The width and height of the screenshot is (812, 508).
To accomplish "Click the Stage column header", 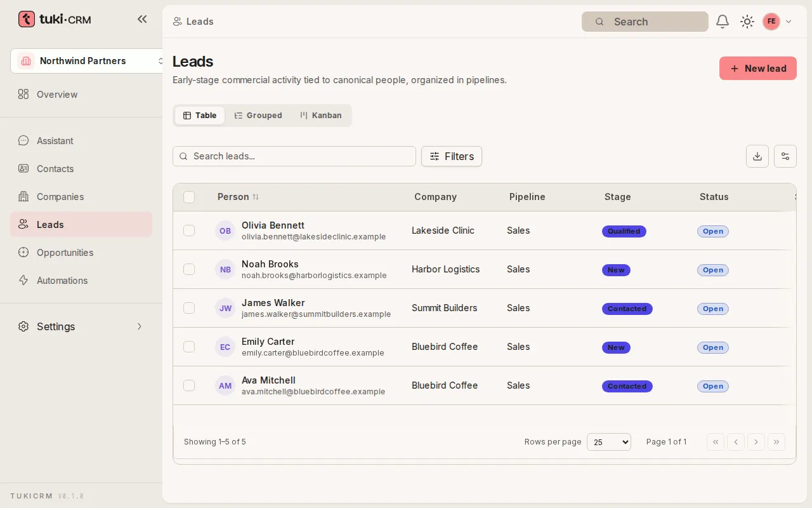I will (618, 197).
